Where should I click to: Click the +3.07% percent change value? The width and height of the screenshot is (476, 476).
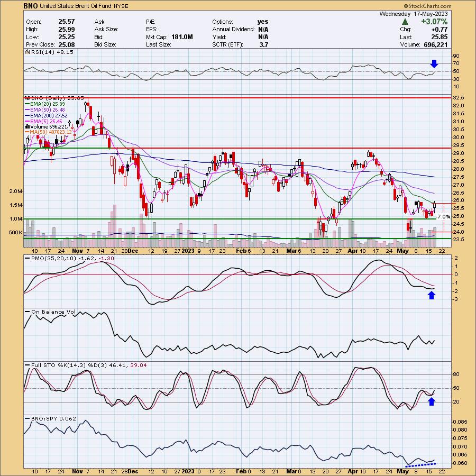[x=434, y=22]
